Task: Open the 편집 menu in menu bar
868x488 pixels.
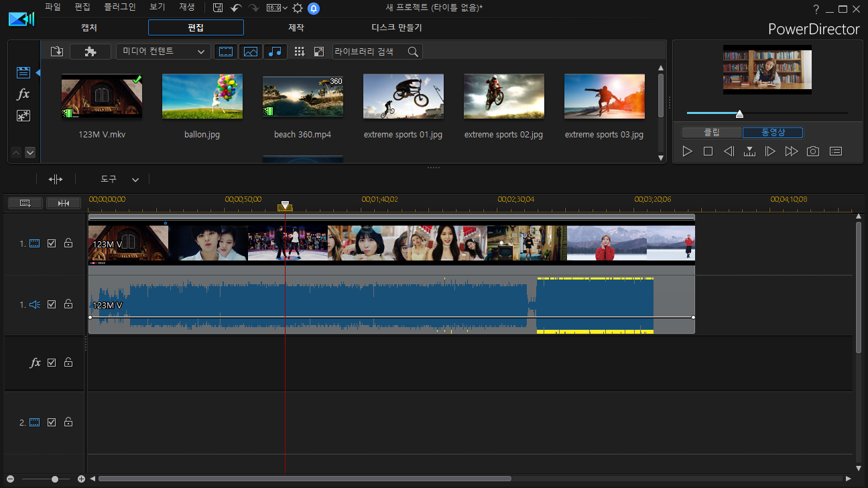Action: (82, 7)
